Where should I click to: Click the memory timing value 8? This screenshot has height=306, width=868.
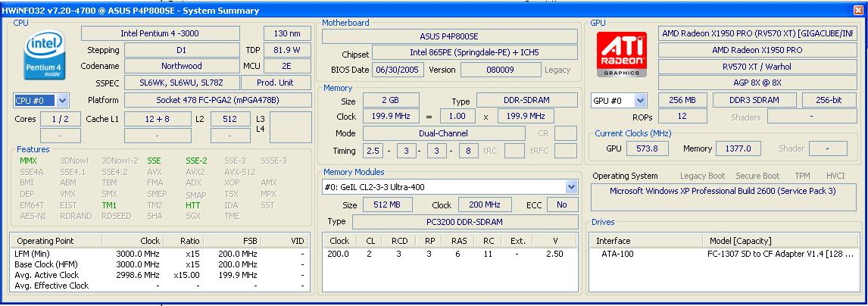coord(468,151)
